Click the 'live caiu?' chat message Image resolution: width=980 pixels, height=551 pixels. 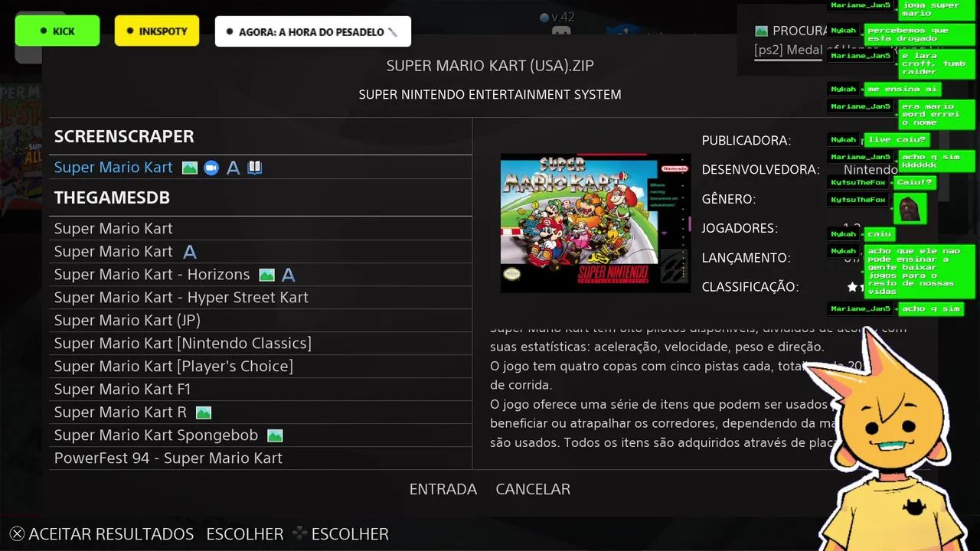(897, 140)
